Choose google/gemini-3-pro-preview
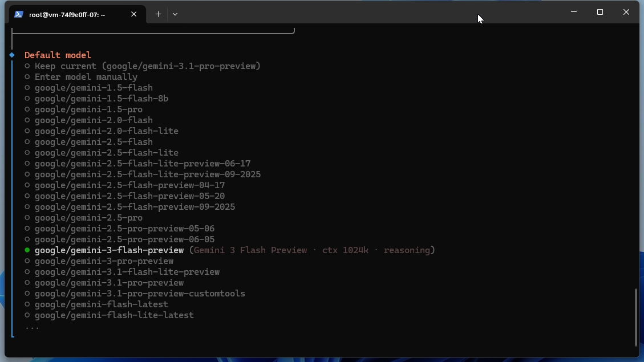The height and width of the screenshot is (362, 644). pyautogui.click(x=104, y=261)
